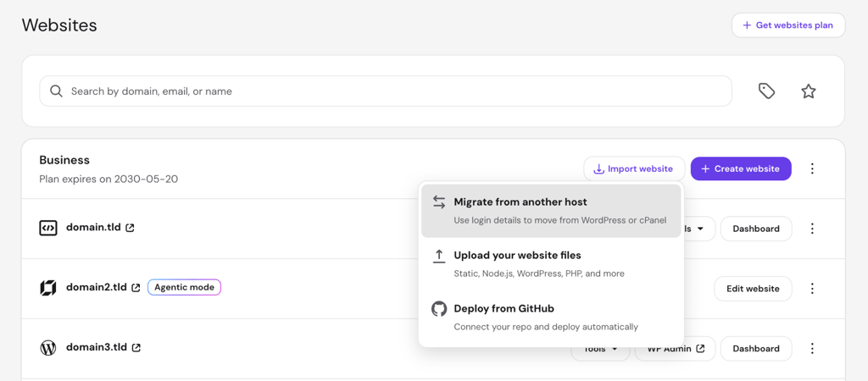Click the tag filter icon
Image resolution: width=868 pixels, height=381 pixels.
pos(766,91)
